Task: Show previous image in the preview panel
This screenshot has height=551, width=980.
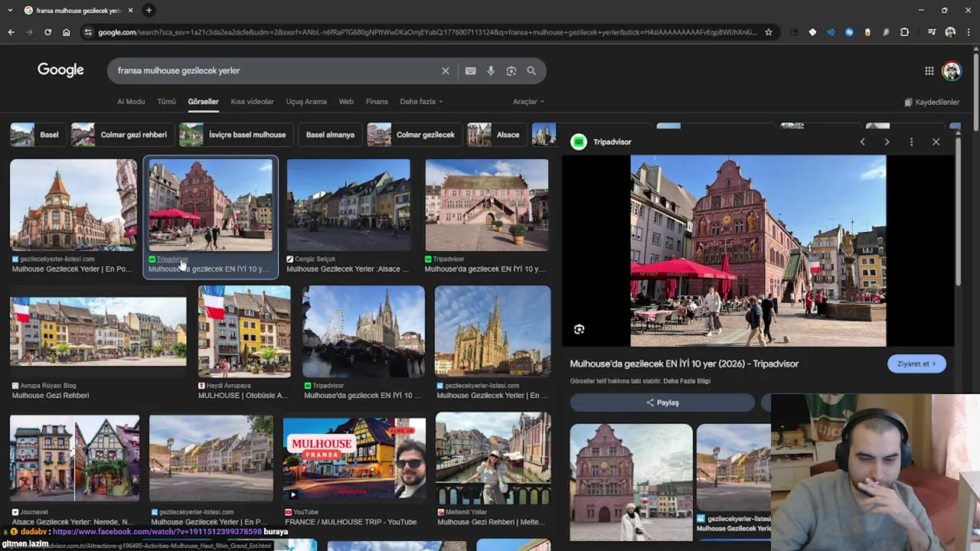Action: point(862,142)
